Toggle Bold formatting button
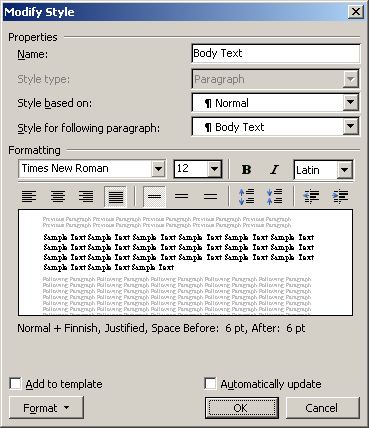This screenshot has height=428, width=369. (x=246, y=170)
